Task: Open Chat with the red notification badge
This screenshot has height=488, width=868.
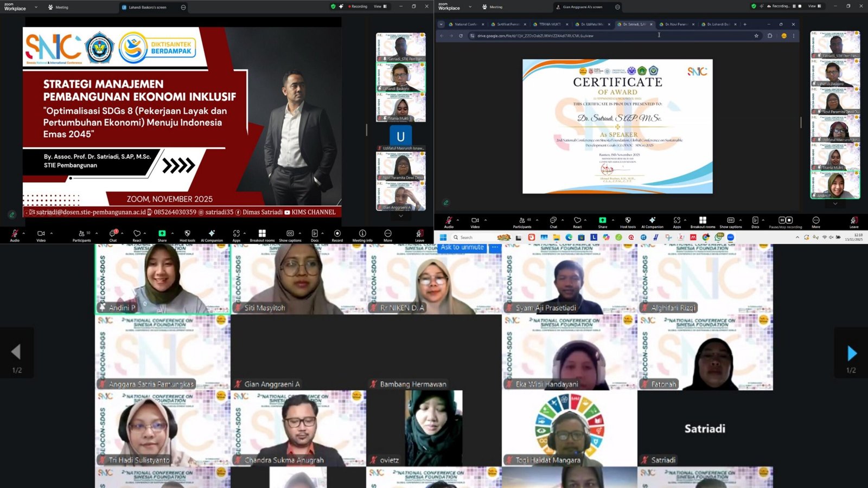Action: tap(113, 235)
